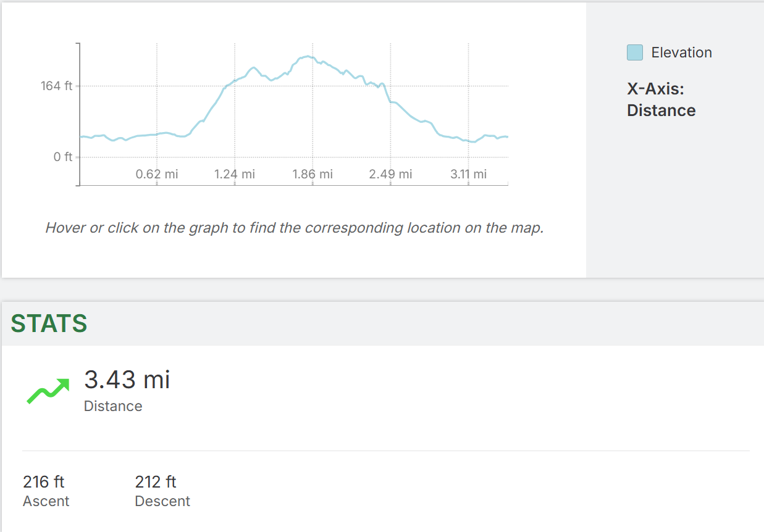This screenshot has width=764, height=532.
Task: Click the 164 ft y-axis label
Action: point(57,86)
